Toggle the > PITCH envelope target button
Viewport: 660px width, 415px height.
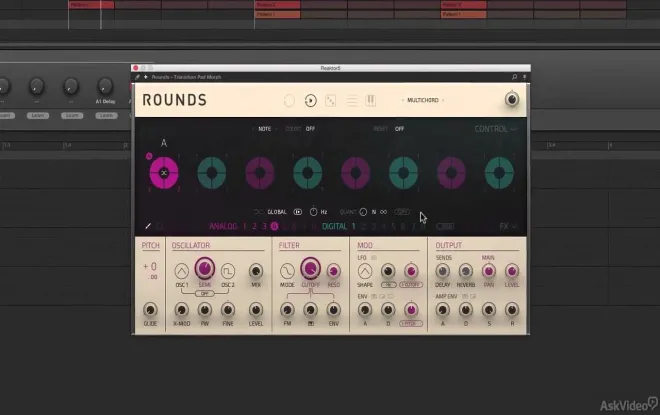click(x=411, y=324)
